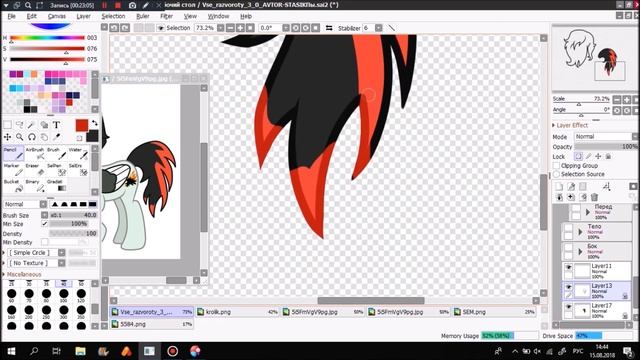This screenshot has height=360, width=640.
Task: Choose the Move tool
Action: pyautogui.click(x=7, y=137)
